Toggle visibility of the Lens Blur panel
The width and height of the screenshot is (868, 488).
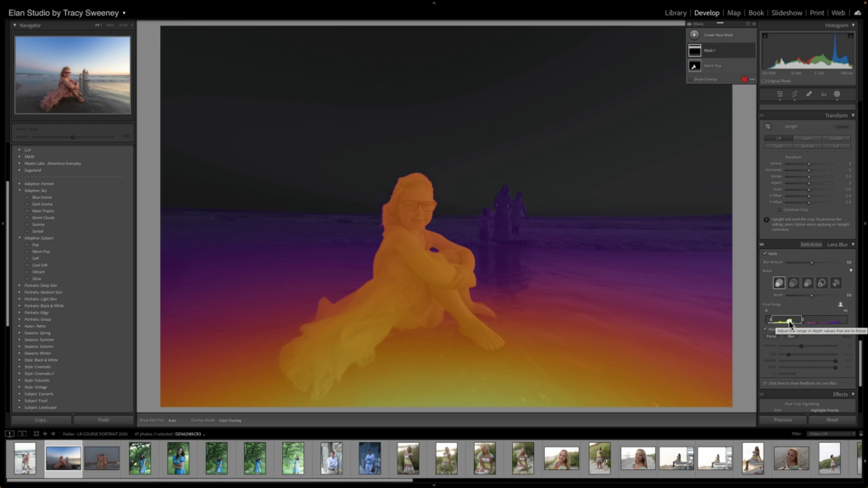click(x=762, y=245)
